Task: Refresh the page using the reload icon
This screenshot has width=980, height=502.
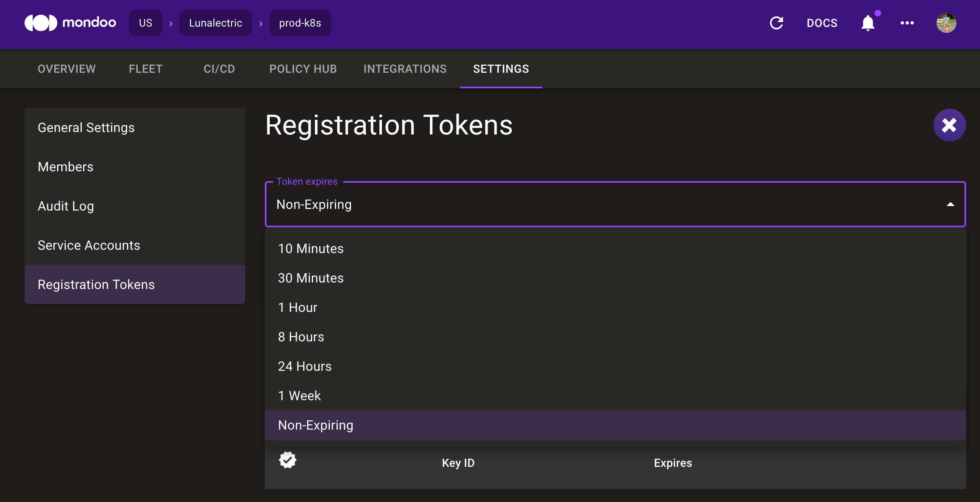Action: (x=776, y=23)
